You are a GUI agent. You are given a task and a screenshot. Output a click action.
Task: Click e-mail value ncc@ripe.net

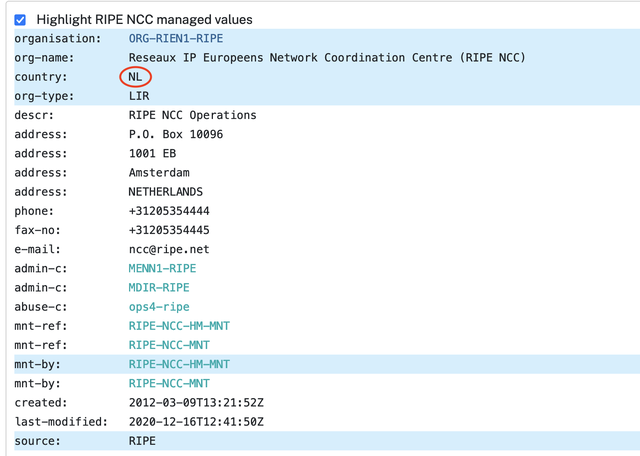pos(169,249)
